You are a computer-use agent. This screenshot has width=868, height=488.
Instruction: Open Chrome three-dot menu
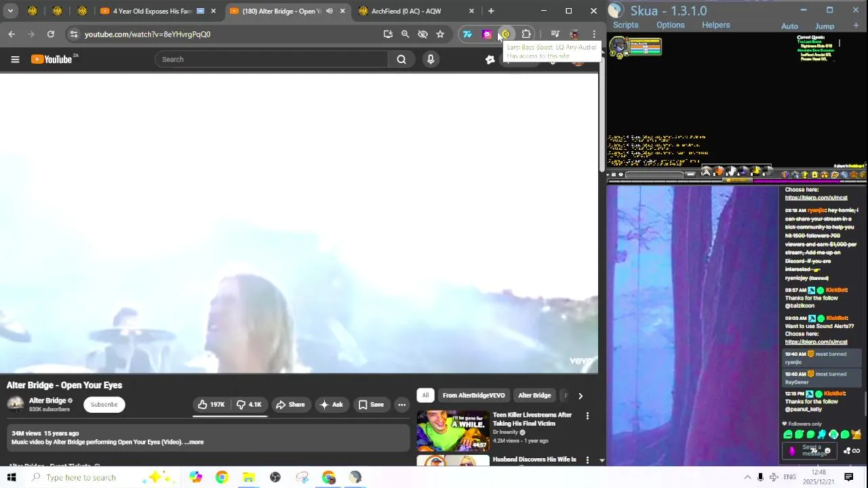tap(594, 34)
